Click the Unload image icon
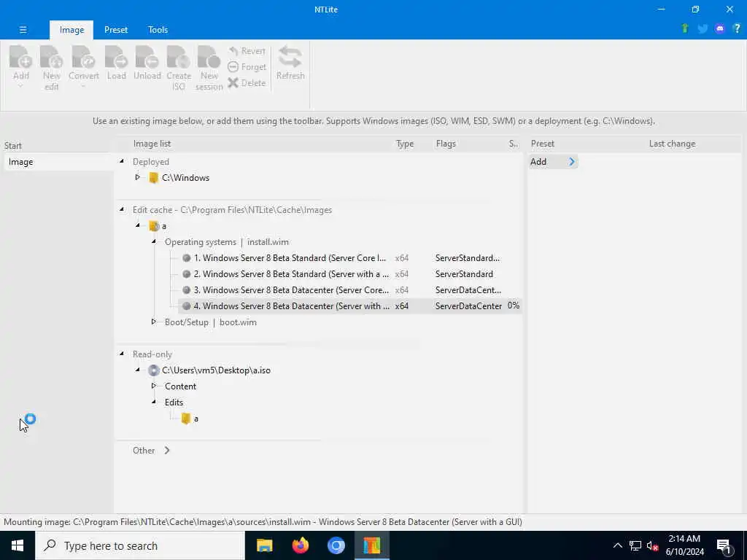This screenshot has height=560, width=747. 147,57
